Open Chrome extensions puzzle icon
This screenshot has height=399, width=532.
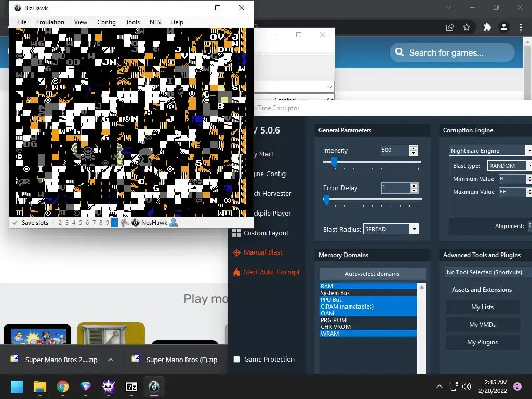coord(487,27)
